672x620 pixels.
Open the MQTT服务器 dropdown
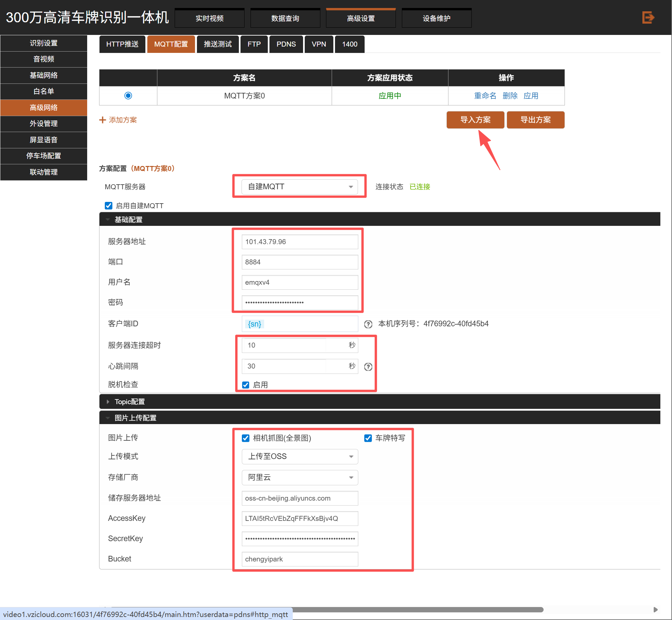click(x=300, y=187)
